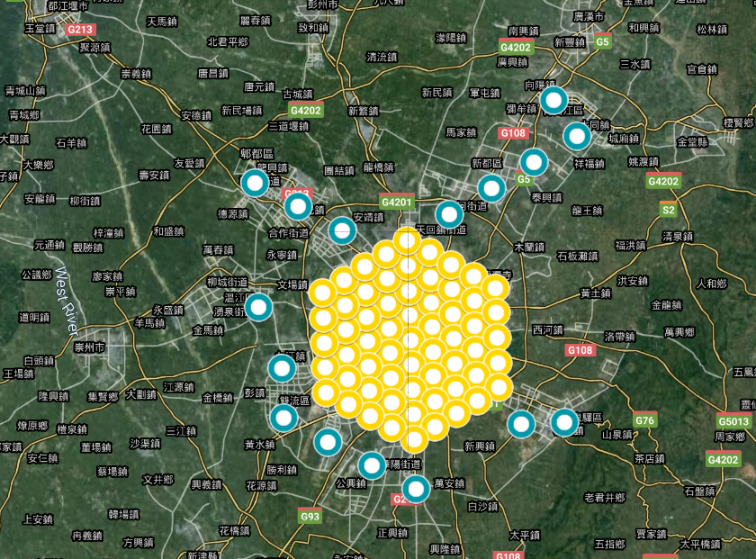Click the teal marker near 溫江 district
Viewport: 756px width, 559px height.
tap(259, 307)
